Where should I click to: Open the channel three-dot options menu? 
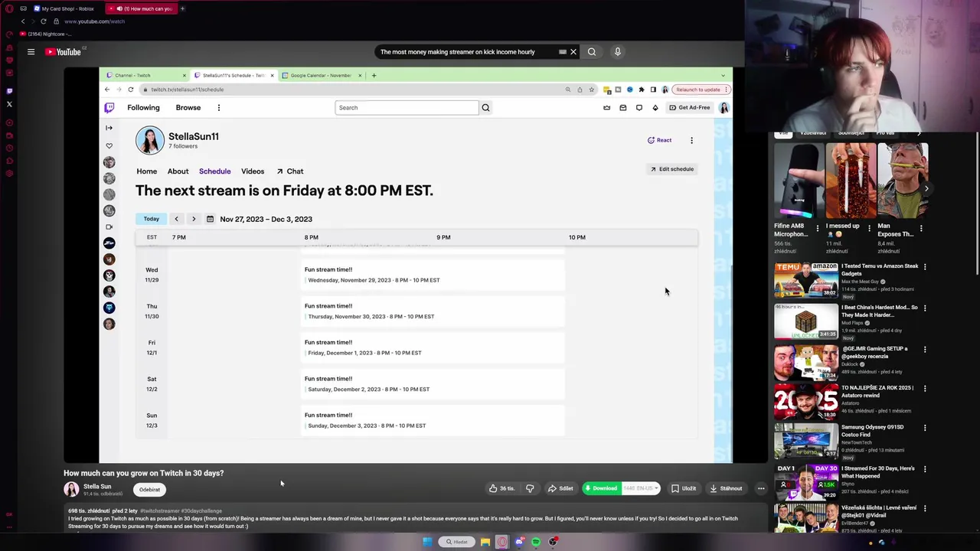coord(691,140)
